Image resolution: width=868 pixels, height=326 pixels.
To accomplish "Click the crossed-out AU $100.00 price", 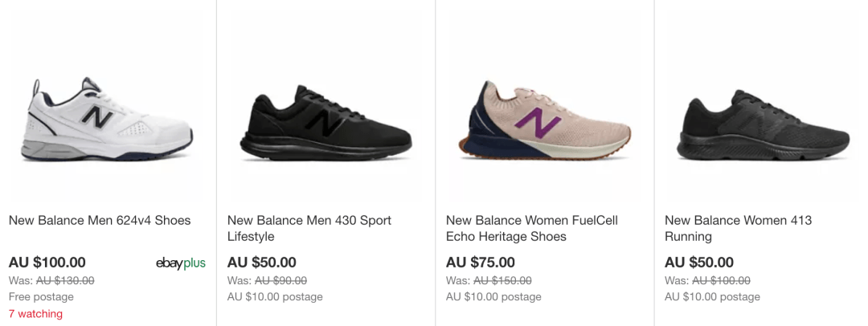I will [721, 280].
